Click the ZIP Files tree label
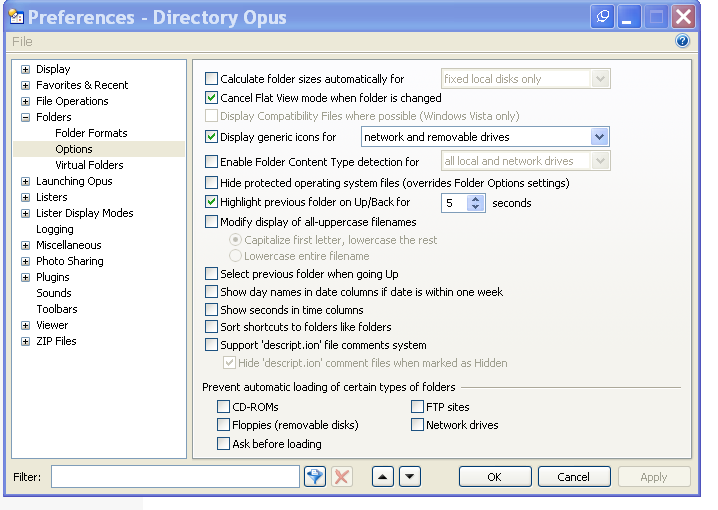This screenshot has width=718, height=510. [x=56, y=341]
